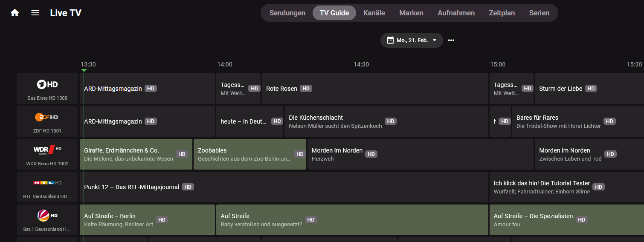This screenshot has width=644, height=242.
Task: Select RTL Deutschland HD channel
Action: pyautogui.click(x=47, y=187)
